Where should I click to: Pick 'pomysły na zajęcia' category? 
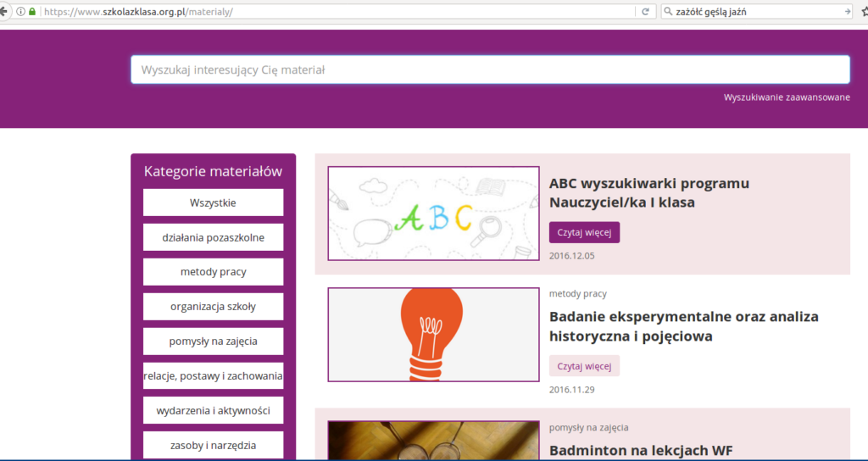213,342
